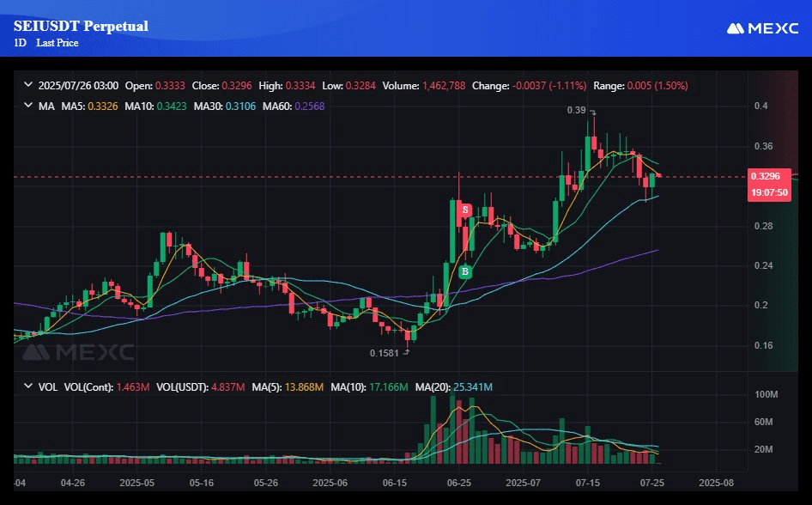This screenshot has width=812, height=505.
Task: Select the High value 0.3334
Action: point(300,86)
